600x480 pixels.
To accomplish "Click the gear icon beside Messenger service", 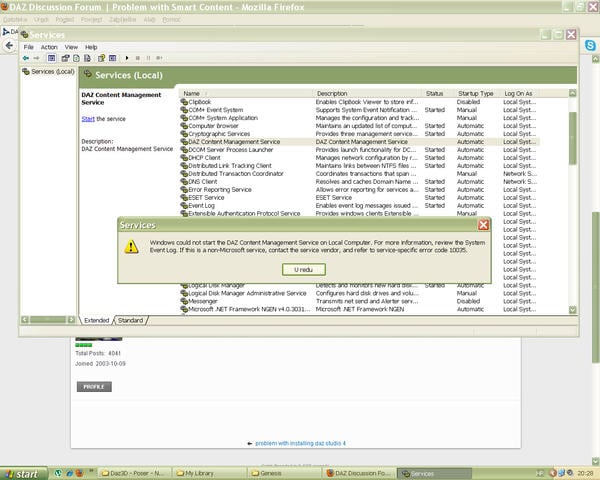I will 184,301.
